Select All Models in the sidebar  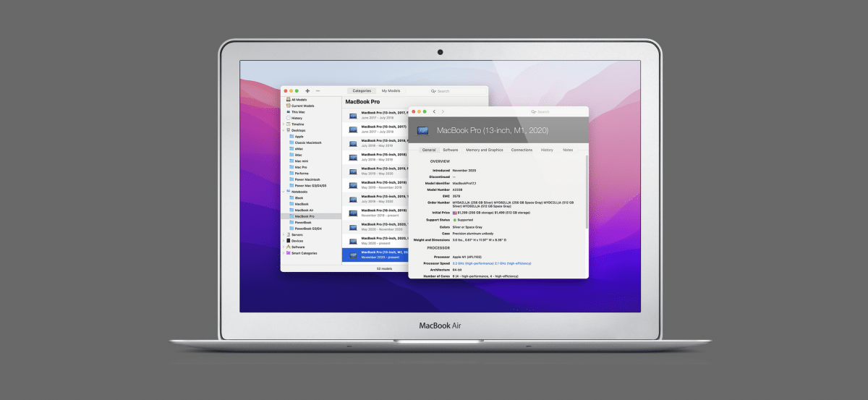299,100
